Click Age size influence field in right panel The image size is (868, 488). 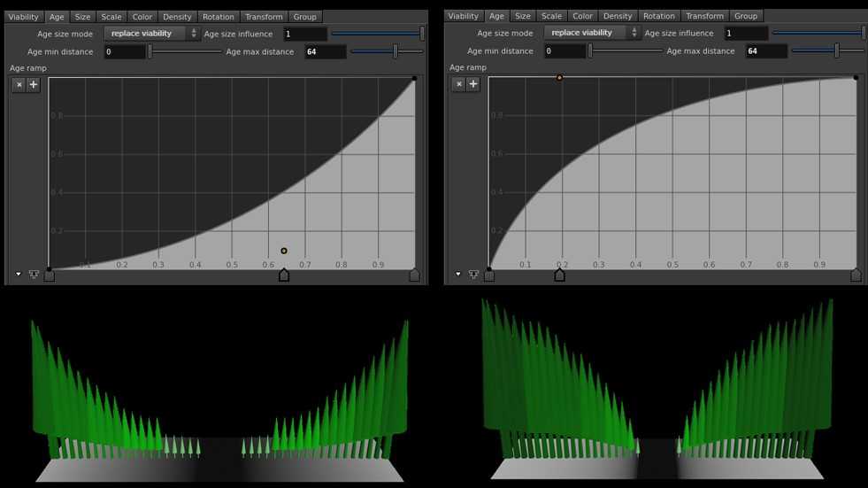(746, 34)
